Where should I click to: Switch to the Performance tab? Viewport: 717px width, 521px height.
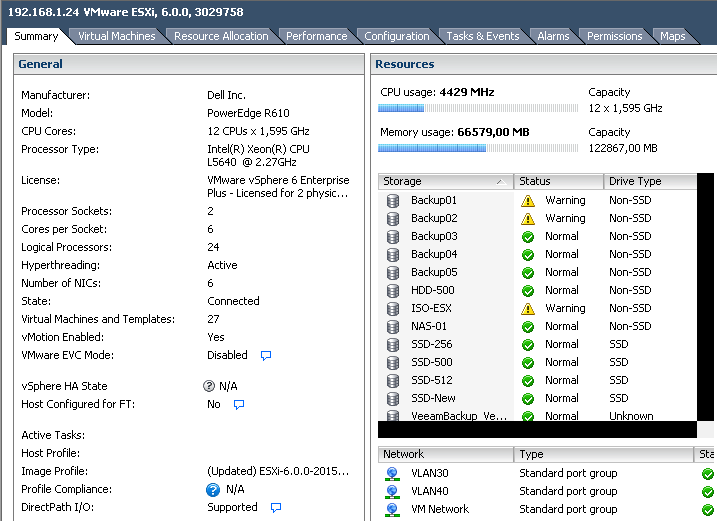click(x=317, y=36)
